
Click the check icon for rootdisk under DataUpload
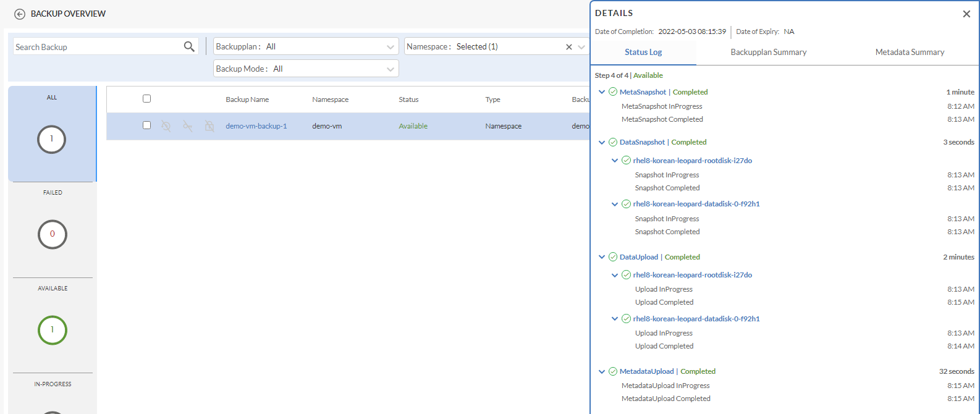point(626,275)
